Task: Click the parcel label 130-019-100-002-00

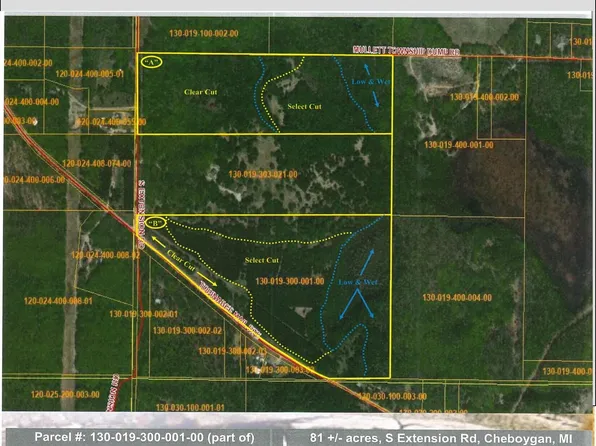Action: click(204, 33)
